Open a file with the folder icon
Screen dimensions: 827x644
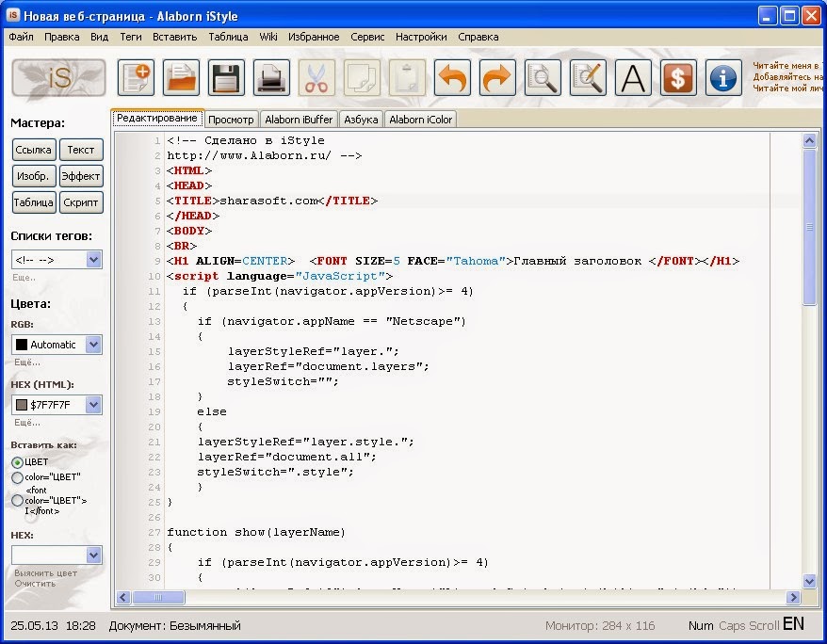[x=182, y=78]
